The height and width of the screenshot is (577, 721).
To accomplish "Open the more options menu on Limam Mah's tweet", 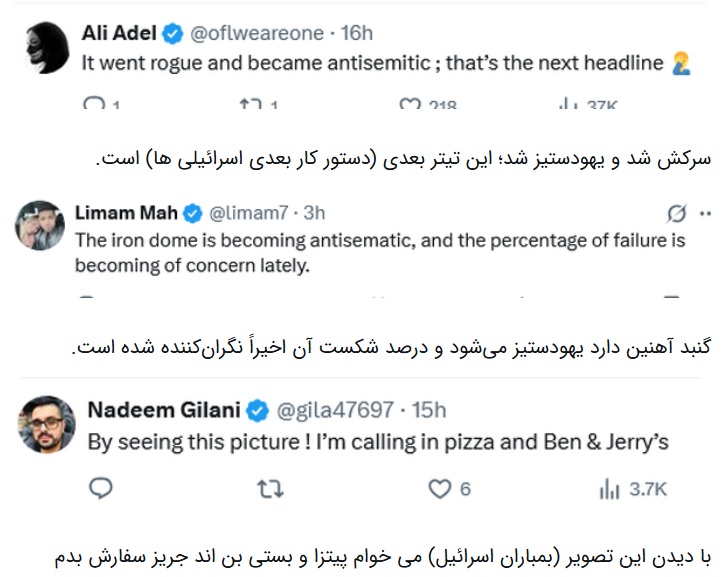I will pos(705,213).
